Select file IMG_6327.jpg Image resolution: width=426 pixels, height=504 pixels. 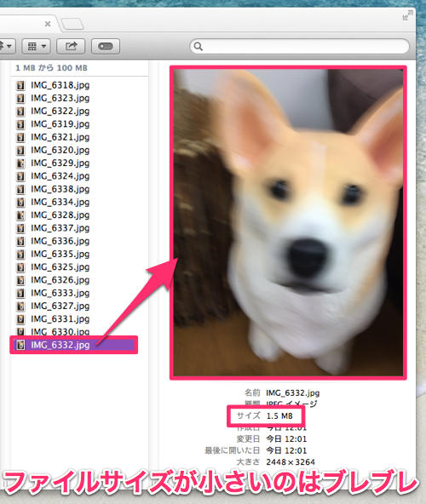point(60,306)
